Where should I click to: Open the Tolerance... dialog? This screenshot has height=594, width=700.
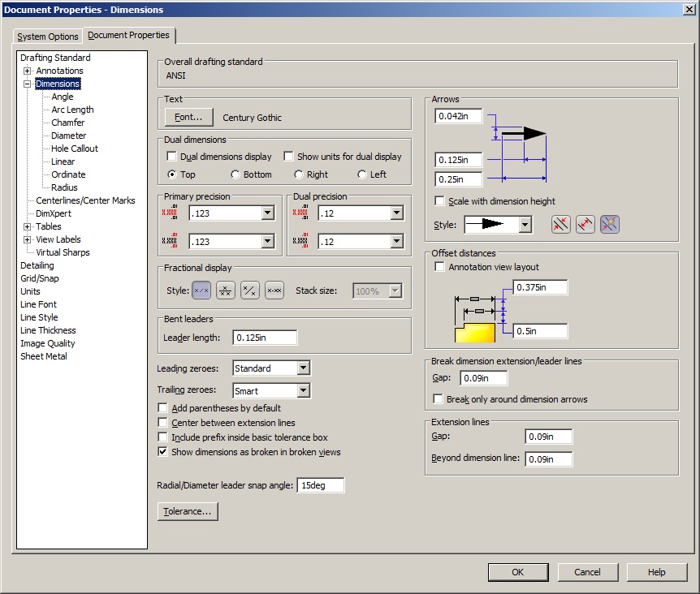click(188, 511)
